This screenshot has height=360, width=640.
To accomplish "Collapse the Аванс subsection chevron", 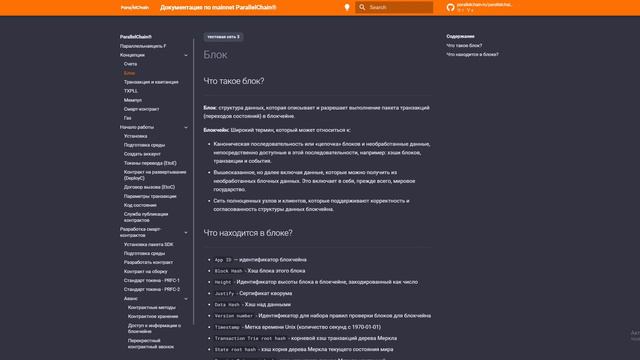I will pyautogui.click(x=186, y=299).
